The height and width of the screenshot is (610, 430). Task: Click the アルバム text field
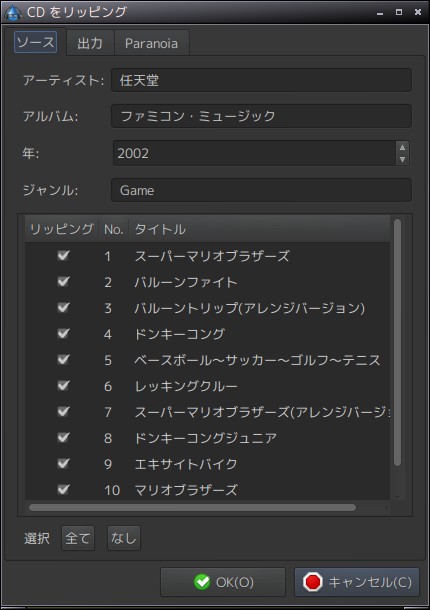pos(261,116)
